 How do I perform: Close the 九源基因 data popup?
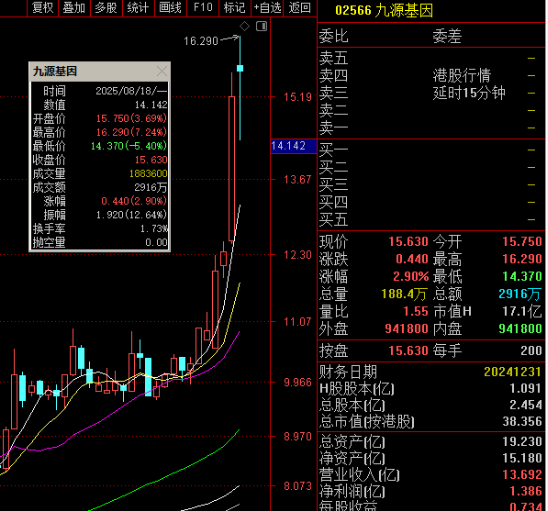coord(162,71)
